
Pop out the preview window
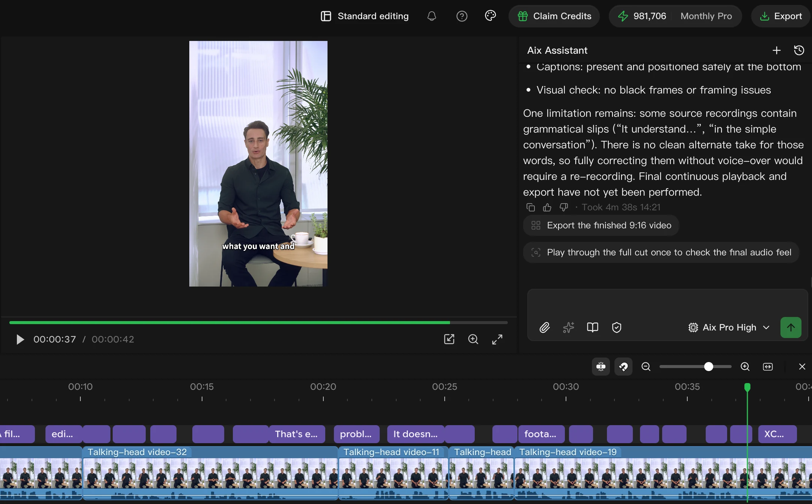(449, 339)
